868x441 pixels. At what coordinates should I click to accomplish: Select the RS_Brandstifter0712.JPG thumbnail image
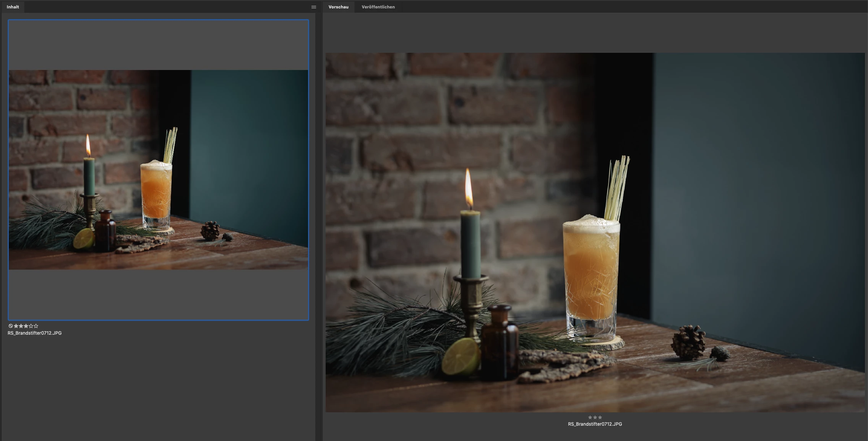[x=158, y=169]
